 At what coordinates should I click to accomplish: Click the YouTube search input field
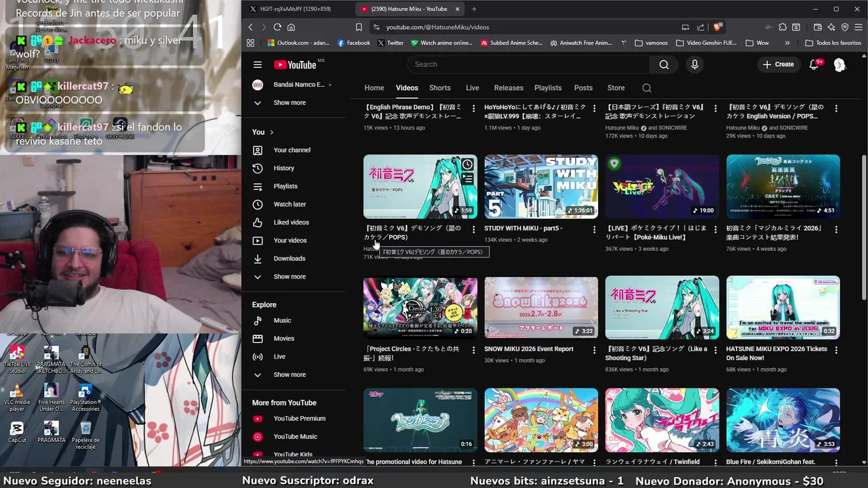coord(529,64)
